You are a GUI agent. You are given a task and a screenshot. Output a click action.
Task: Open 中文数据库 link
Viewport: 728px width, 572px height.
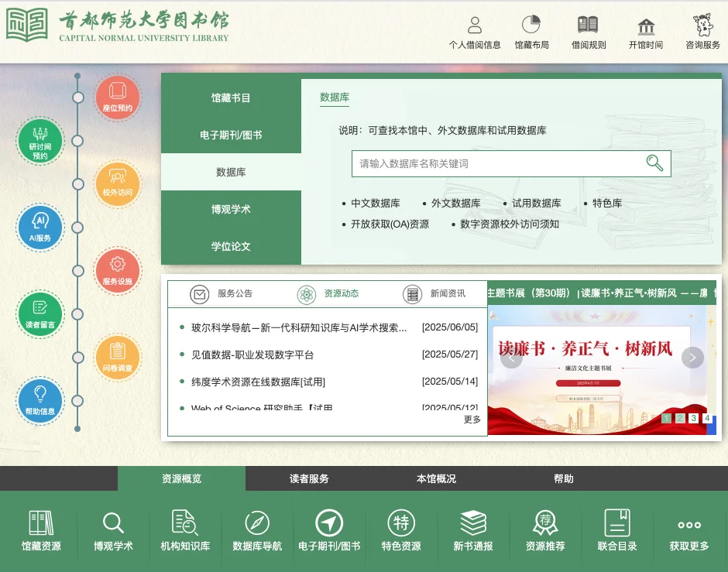point(375,204)
